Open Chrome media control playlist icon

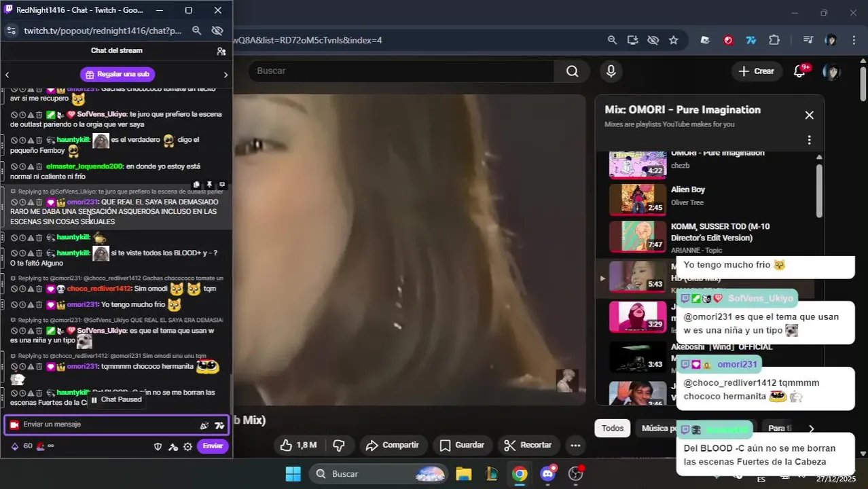808,40
